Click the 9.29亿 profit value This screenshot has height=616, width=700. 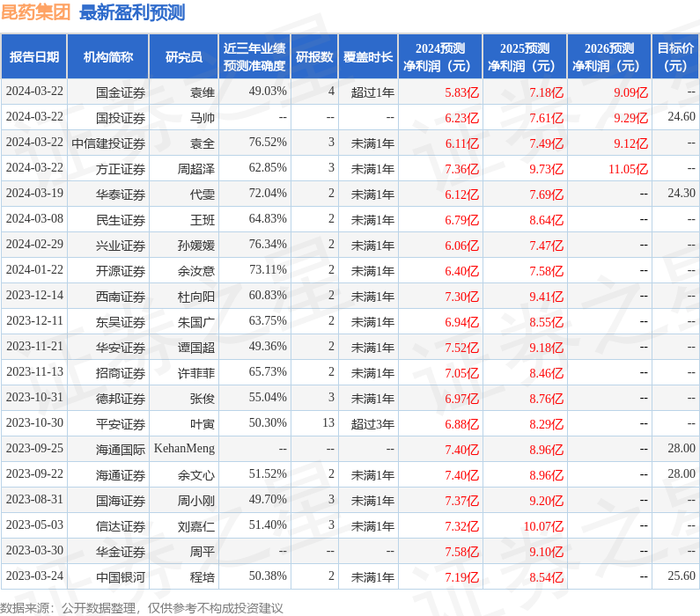click(x=630, y=118)
